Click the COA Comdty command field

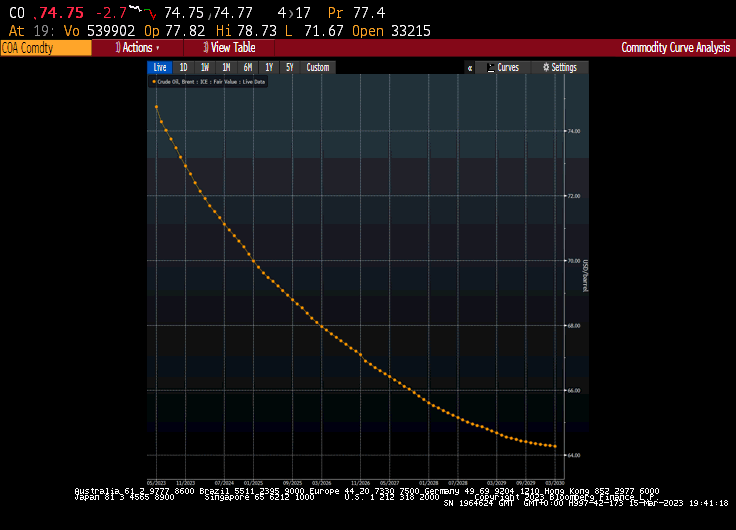click(x=46, y=48)
